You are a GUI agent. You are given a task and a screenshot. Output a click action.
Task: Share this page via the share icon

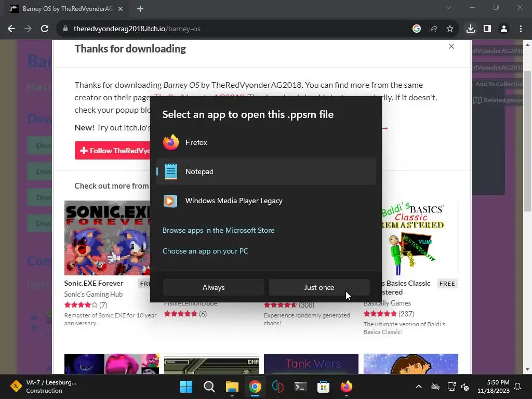[433, 29]
